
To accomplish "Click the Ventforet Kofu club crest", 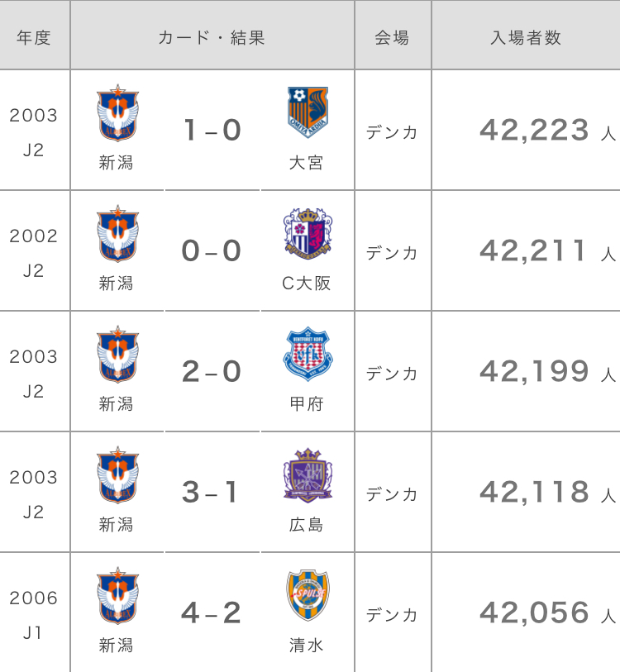I will click(x=308, y=354).
